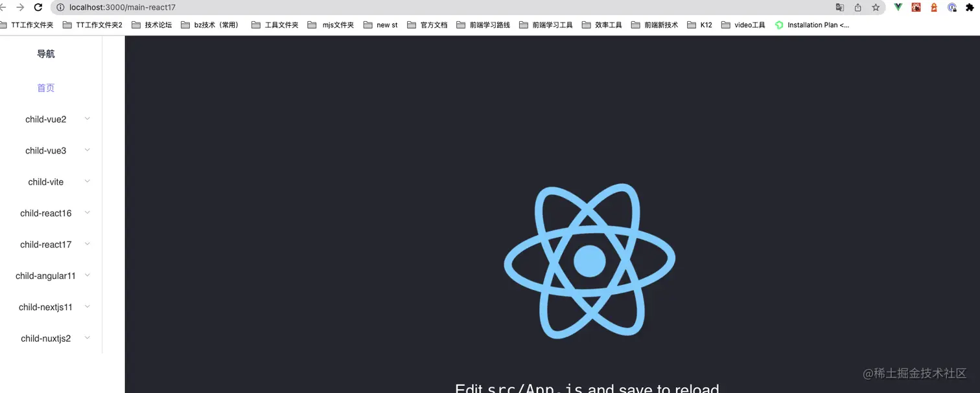
Task: Expand child-nextjs11 submenu chevron
Action: (x=87, y=306)
